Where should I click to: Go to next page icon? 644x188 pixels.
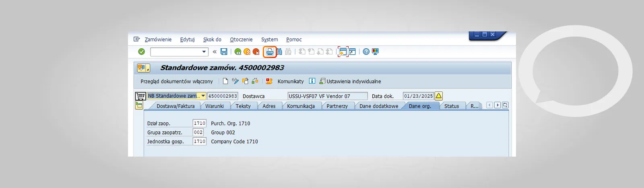tap(320, 52)
